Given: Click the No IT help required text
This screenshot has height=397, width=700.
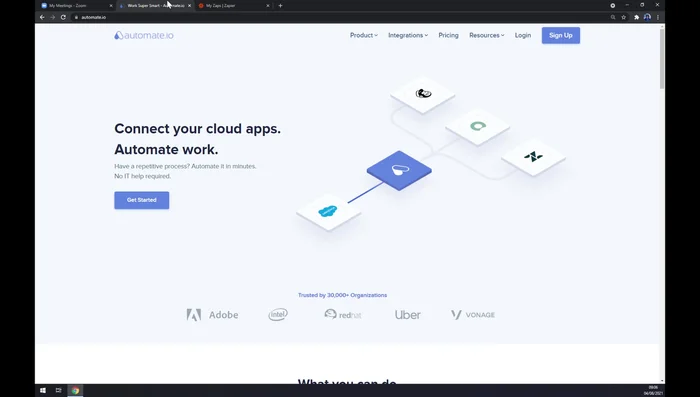Looking at the screenshot, I should 142,176.
